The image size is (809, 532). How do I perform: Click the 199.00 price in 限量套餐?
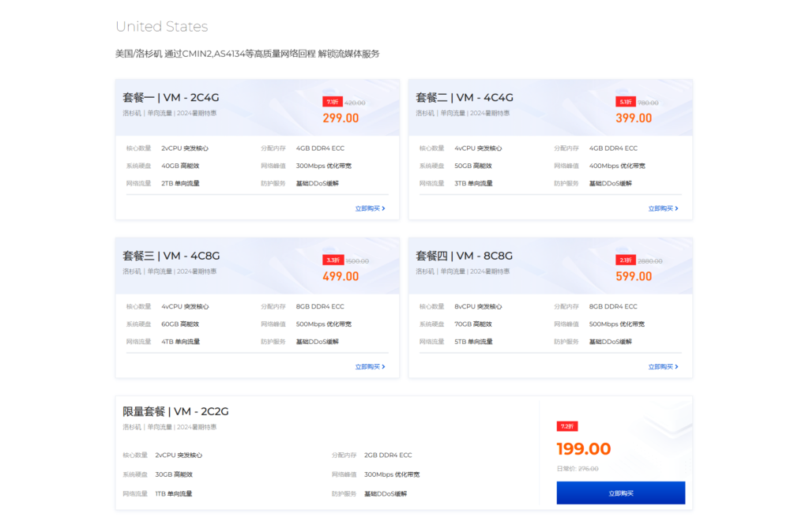click(584, 449)
